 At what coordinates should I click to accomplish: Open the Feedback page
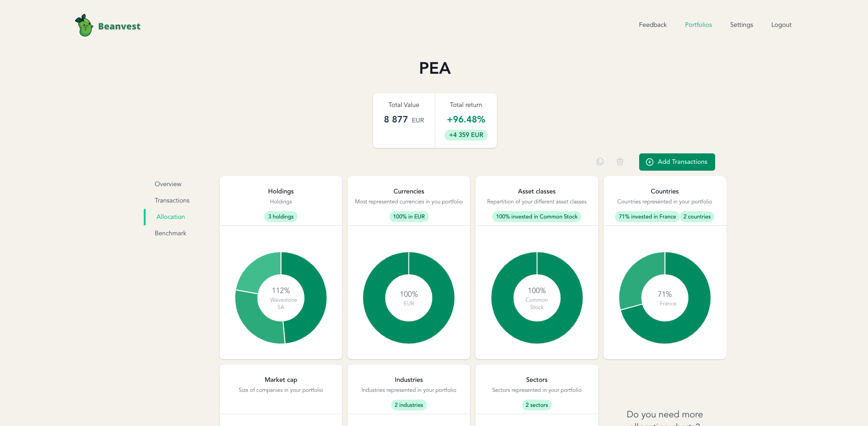point(652,25)
